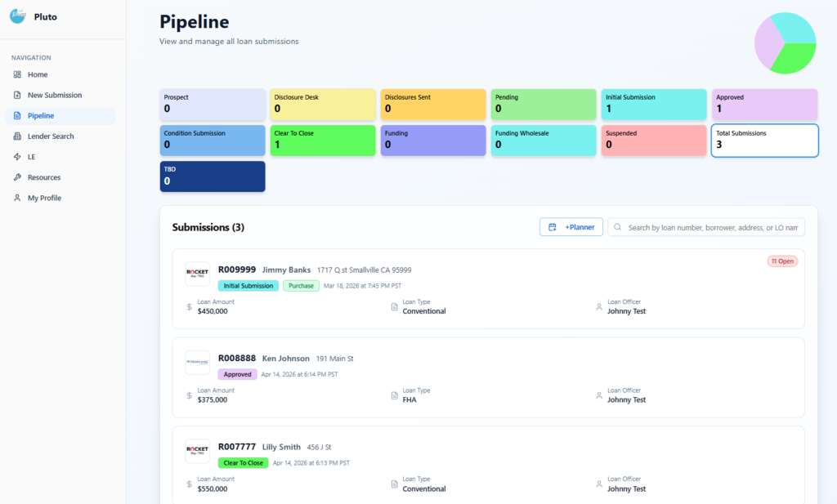The image size is (837, 504).
Task: Filter by Initial Submission status card
Action: click(x=654, y=104)
